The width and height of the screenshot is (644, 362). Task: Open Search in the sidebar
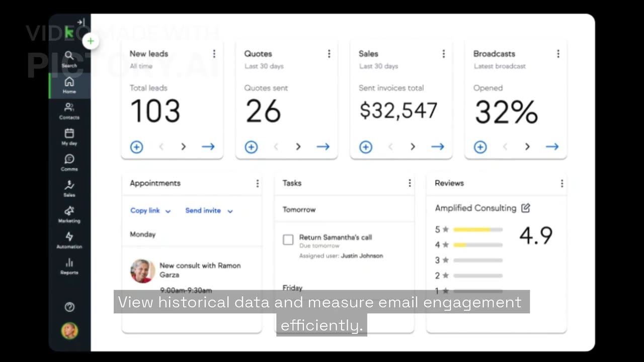[69, 59]
